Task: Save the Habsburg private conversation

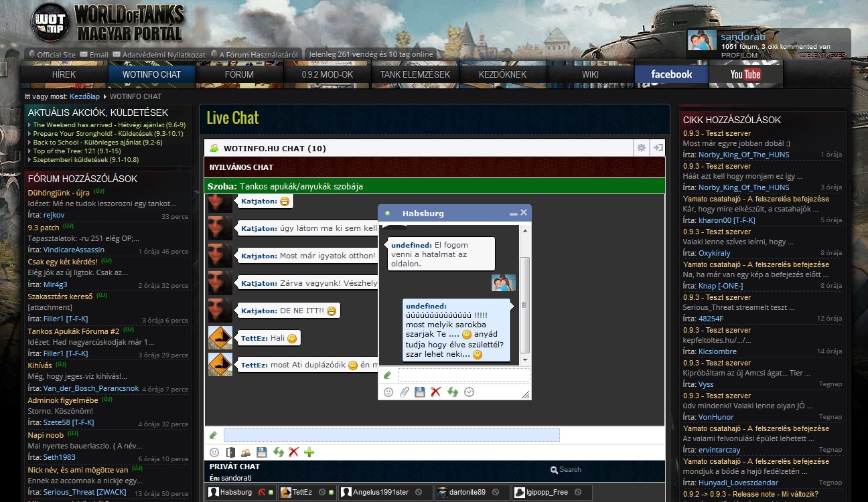Action: (x=420, y=392)
